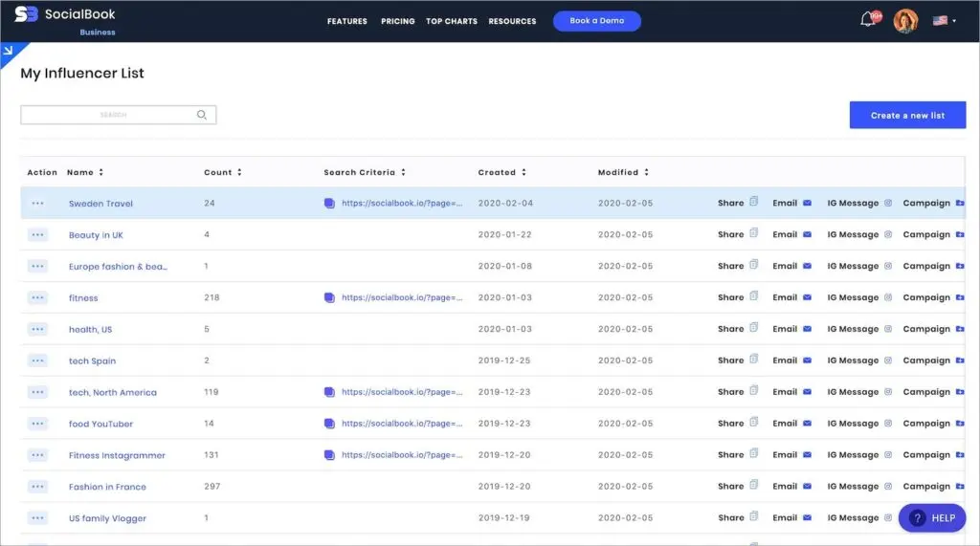Click the search magnifier icon
This screenshot has height=546, width=980.
point(202,115)
